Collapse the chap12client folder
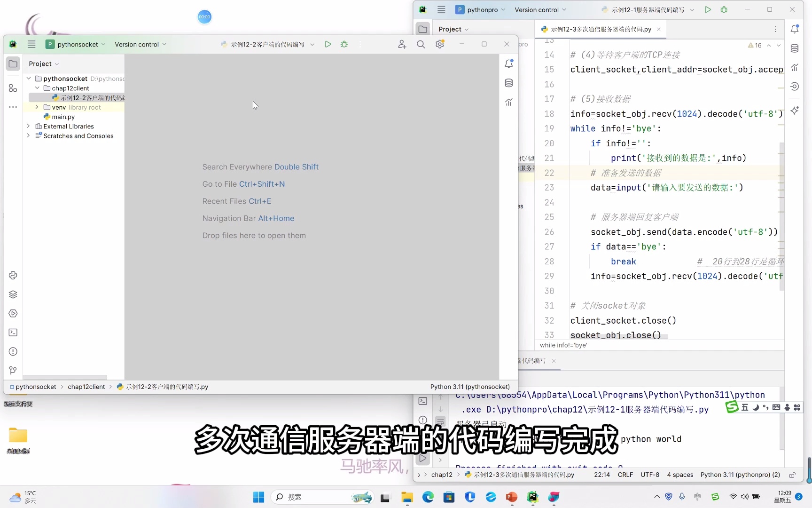The width and height of the screenshot is (812, 508). click(x=37, y=88)
